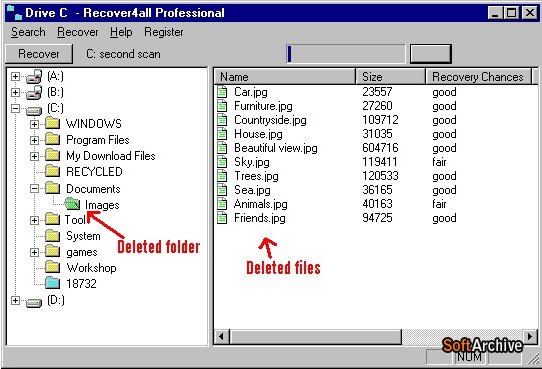Expand the games folder node
542x369 pixels.
pos(34,252)
